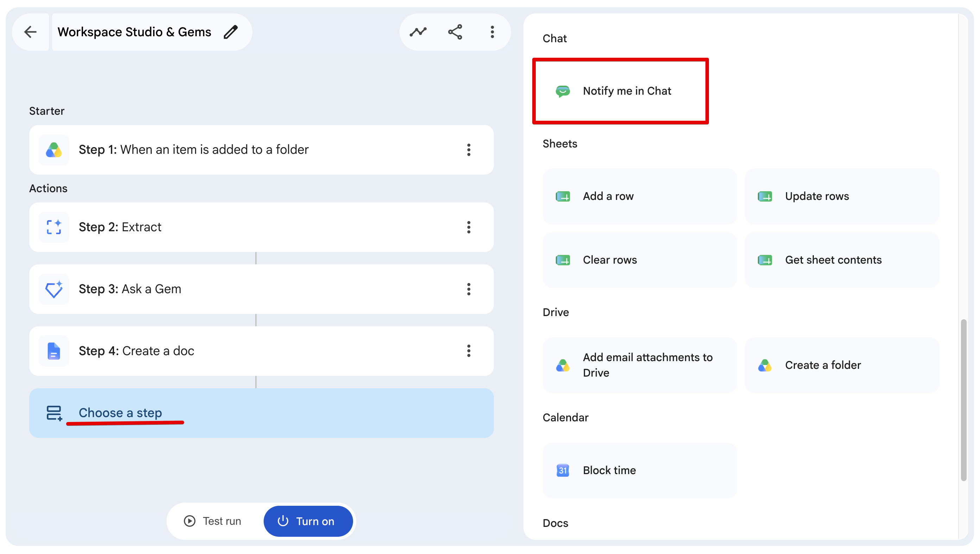Choose the Add a row Sheets action
The width and height of the screenshot is (980, 554).
tap(640, 196)
